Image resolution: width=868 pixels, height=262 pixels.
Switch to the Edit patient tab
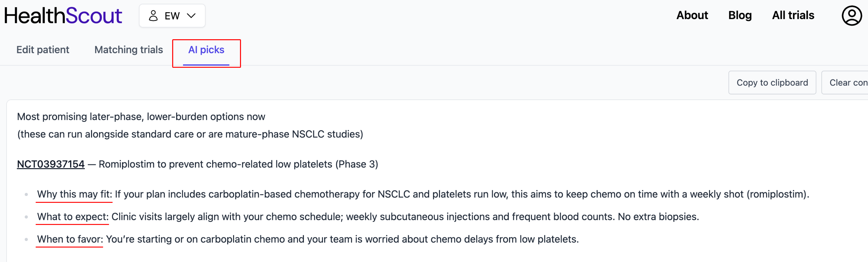coord(43,50)
